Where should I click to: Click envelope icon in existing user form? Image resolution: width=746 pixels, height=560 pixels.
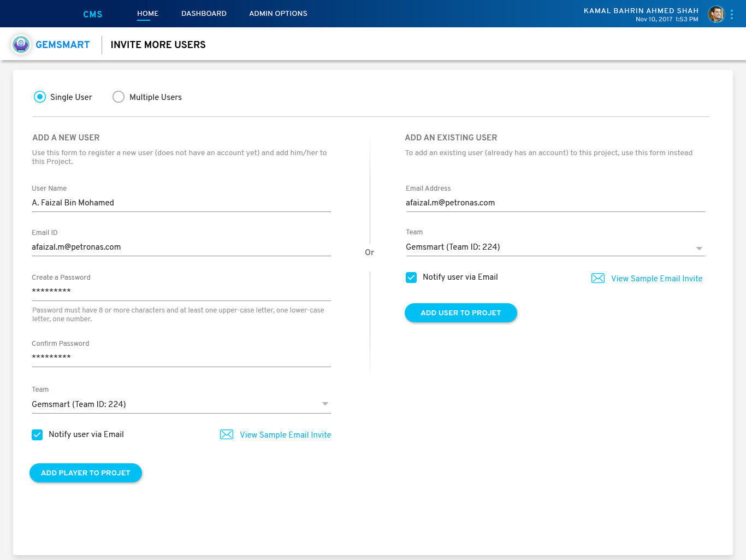point(598,278)
